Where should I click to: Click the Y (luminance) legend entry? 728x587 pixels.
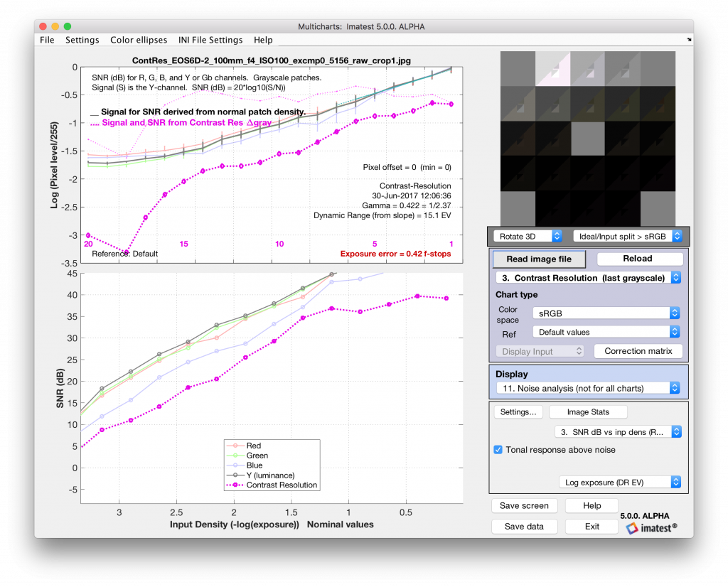coord(270,475)
